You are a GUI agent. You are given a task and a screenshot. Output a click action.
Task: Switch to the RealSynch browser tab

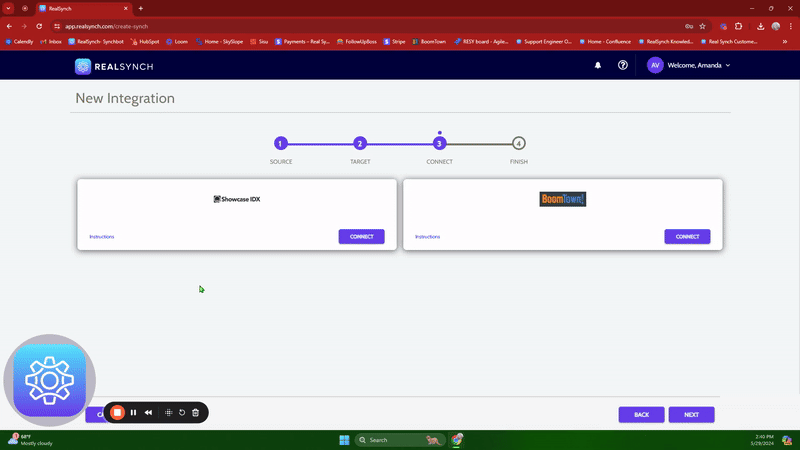tap(83, 9)
